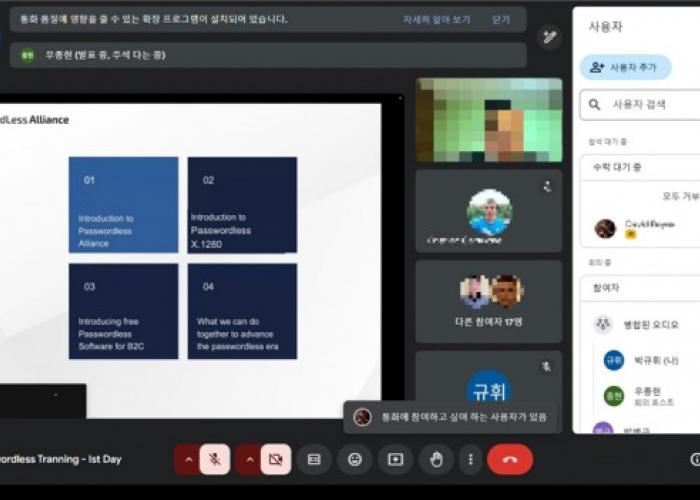This screenshot has height=500, width=700.
Task: Select participant 우종현 meeting host row
Action: pos(647,396)
